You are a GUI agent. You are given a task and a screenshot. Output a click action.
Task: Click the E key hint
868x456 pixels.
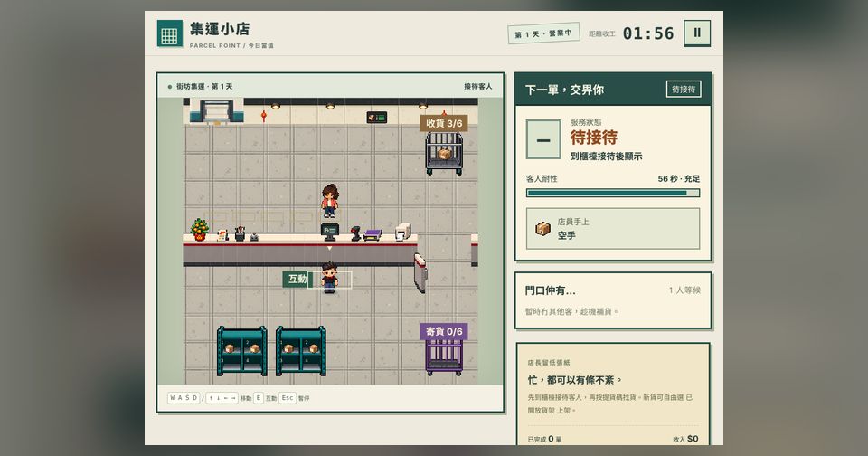[259, 398]
